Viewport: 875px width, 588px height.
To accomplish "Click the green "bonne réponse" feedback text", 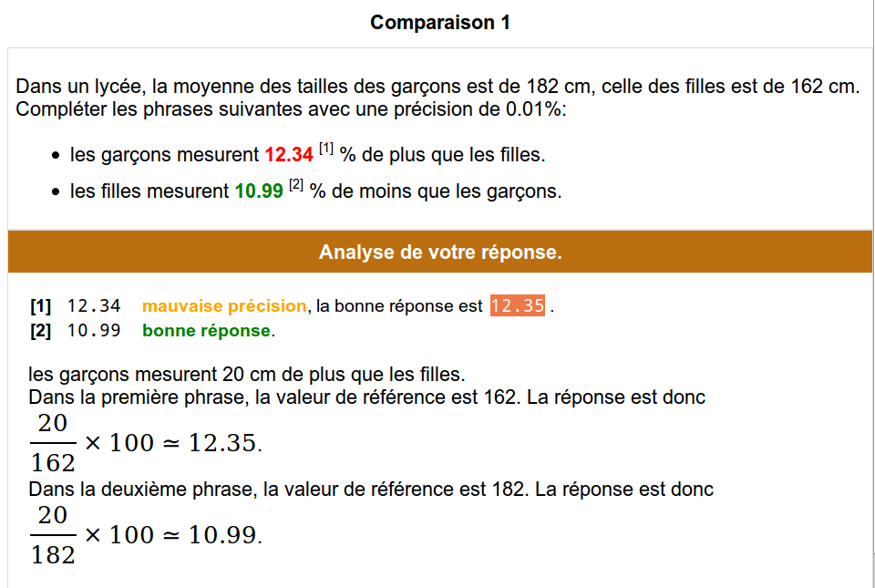I will (207, 330).
